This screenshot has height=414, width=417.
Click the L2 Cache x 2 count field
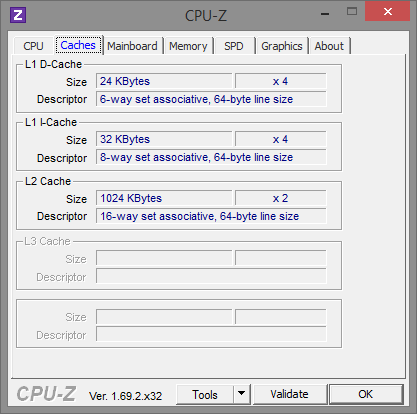pyautogui.click(x=281, y=198)
